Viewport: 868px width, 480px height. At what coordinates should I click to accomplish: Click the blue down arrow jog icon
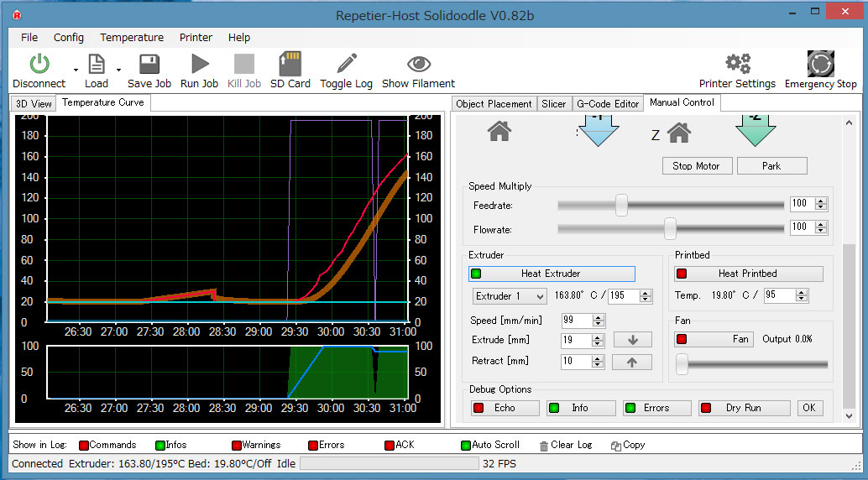coord(598,131)
